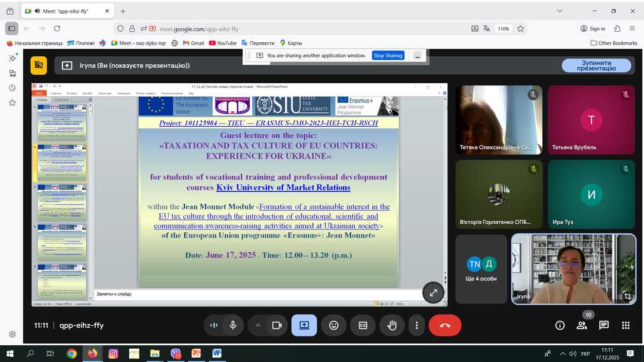Open the participants list icon
The image size is (644, 362).
coord(581,326)
